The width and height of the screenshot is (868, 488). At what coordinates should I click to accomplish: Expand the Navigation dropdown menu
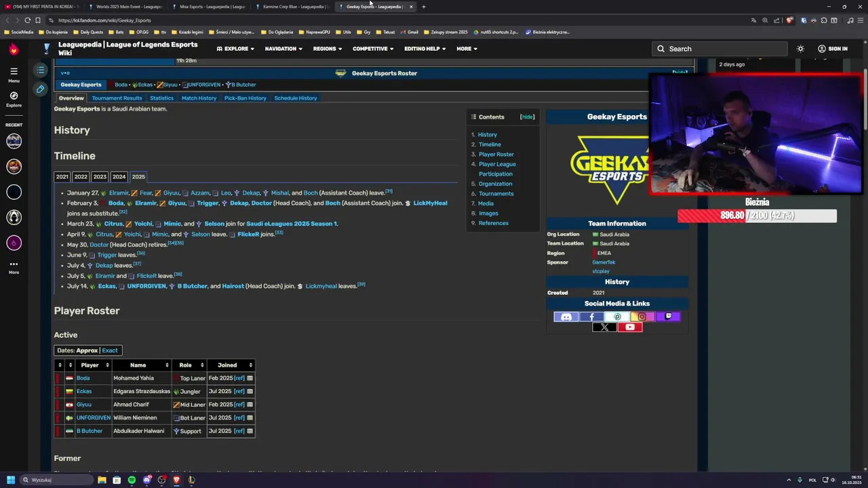click(x=283, y=49)
